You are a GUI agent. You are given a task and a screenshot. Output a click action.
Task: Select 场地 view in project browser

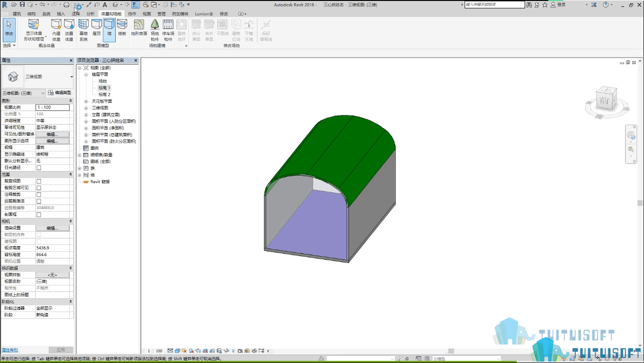102,81
